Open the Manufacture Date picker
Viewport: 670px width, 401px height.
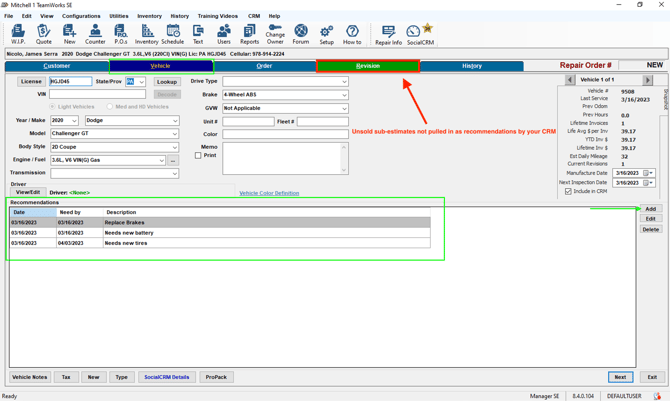(648, 173)
